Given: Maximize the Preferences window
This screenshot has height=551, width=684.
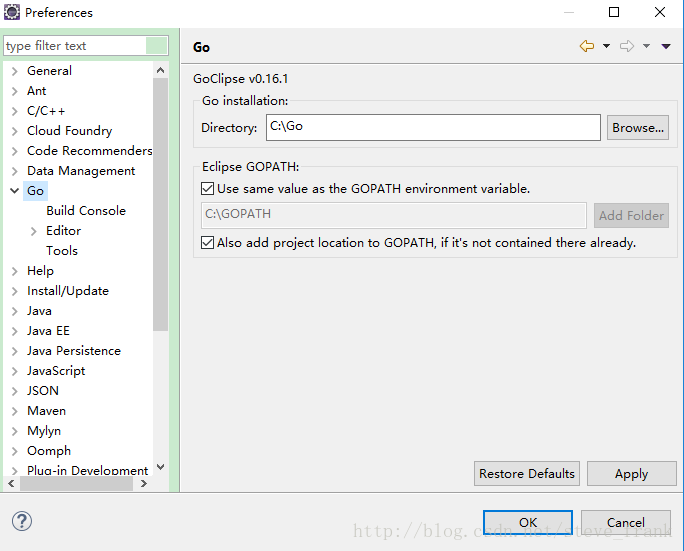Looking at the screenshot, I should [614, 12].
